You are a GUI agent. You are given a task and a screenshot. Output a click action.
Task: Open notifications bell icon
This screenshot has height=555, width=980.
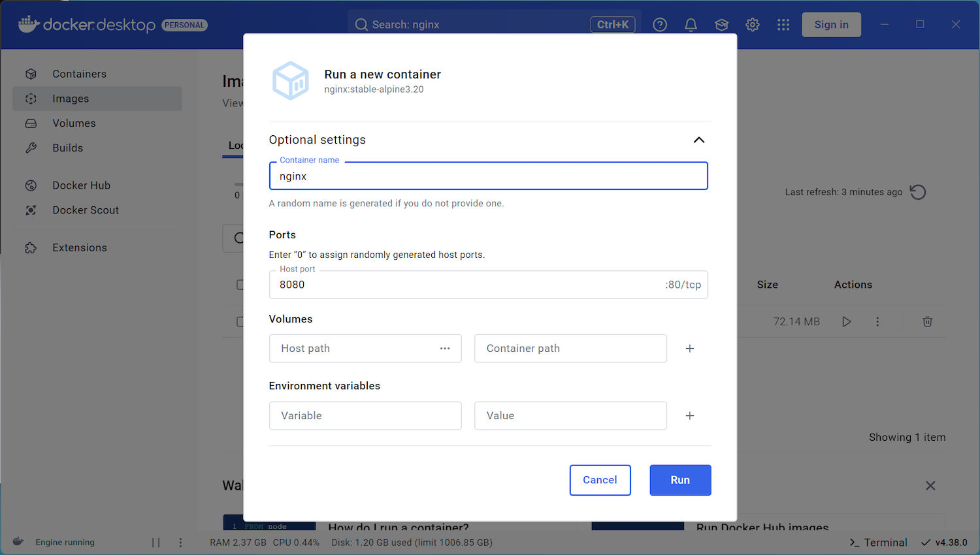pyautogui.click(x=691, y=25)
